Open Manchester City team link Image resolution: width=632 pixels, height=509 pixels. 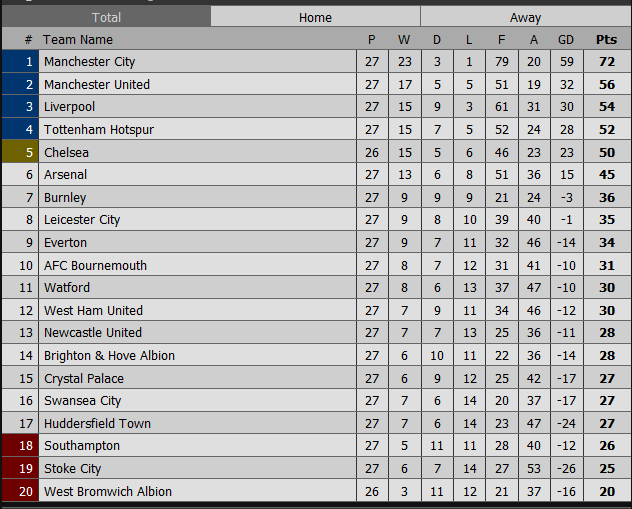[89, 62]
